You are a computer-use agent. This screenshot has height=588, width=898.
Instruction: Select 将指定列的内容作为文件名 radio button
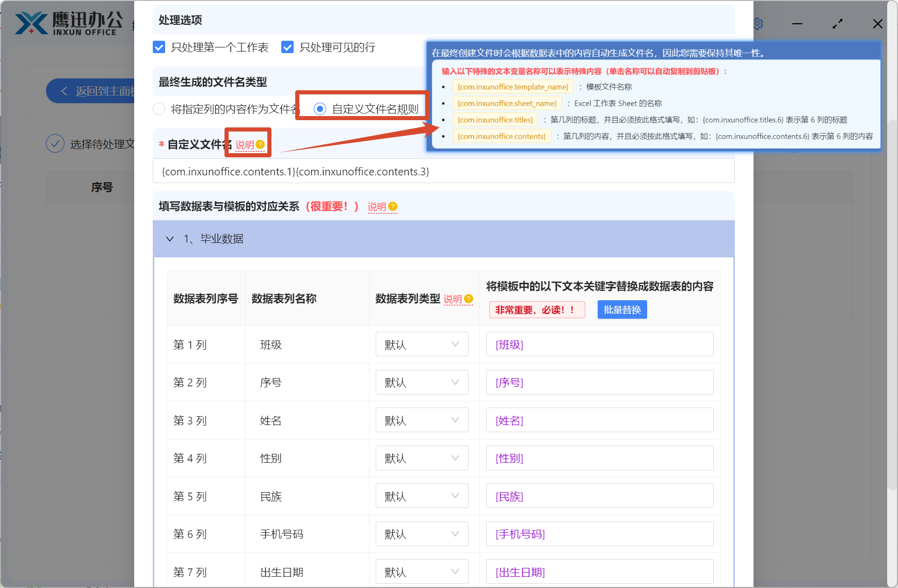[158, 109]
